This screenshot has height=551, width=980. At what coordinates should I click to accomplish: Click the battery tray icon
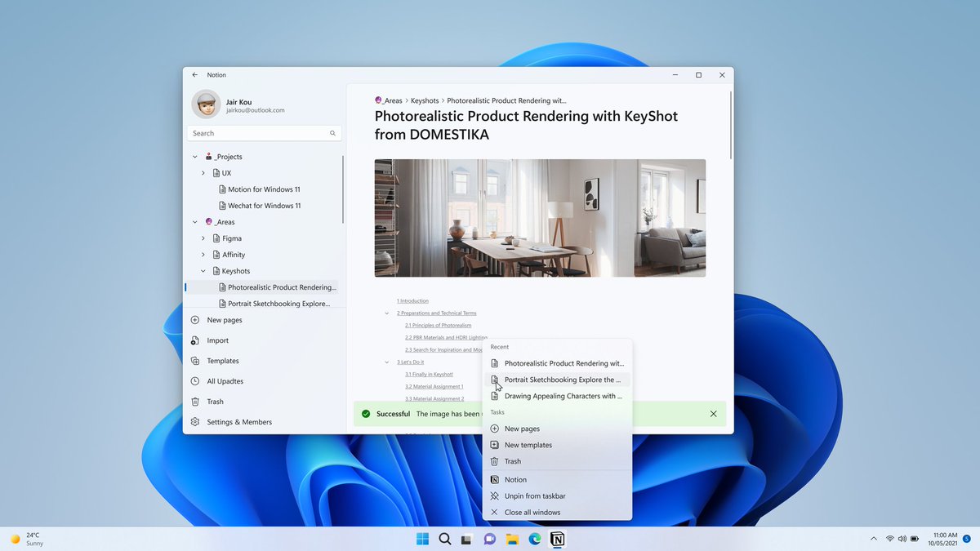(915, 539)
